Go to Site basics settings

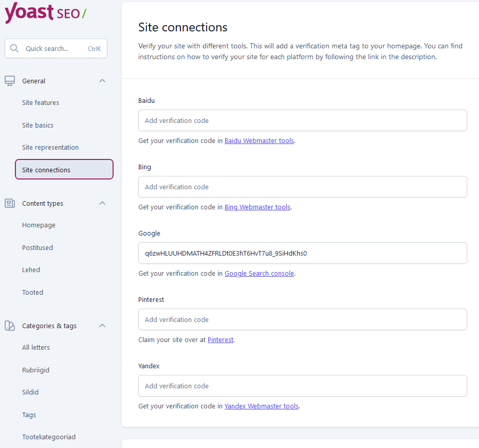[x=38, y=126]
